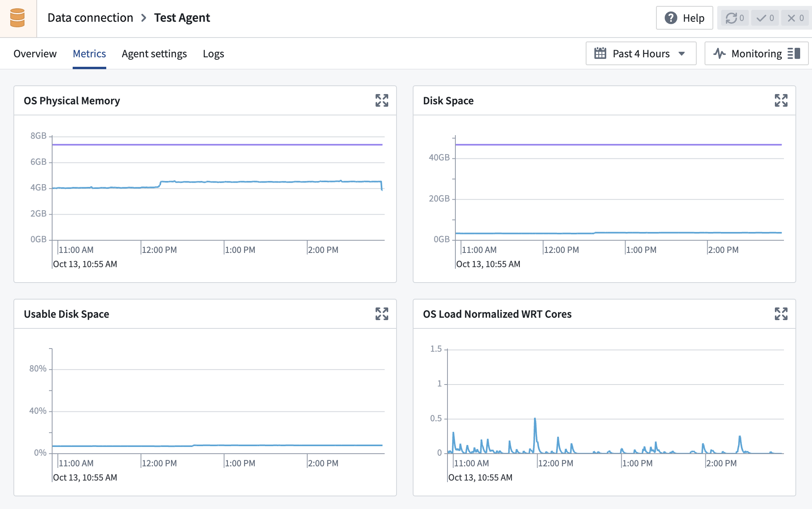Go to the Logs tab

click(214, 54)
